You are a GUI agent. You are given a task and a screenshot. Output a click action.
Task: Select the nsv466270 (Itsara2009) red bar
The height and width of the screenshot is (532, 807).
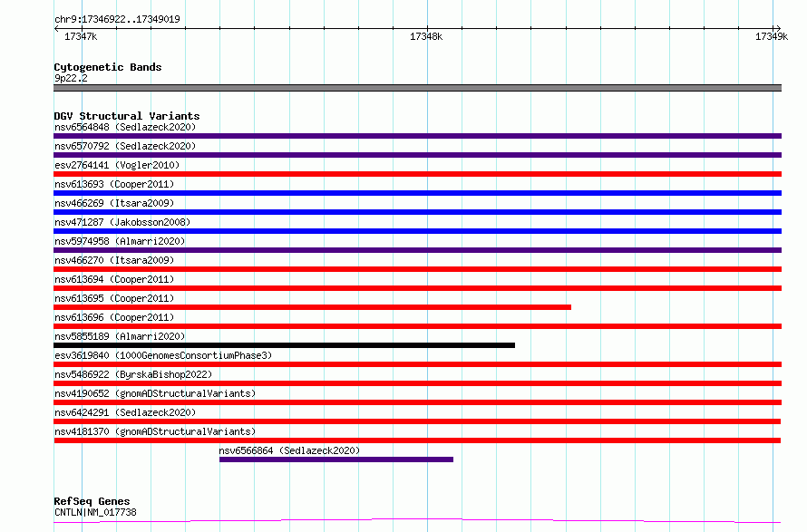pyautogui.click(x=417, y=269)
